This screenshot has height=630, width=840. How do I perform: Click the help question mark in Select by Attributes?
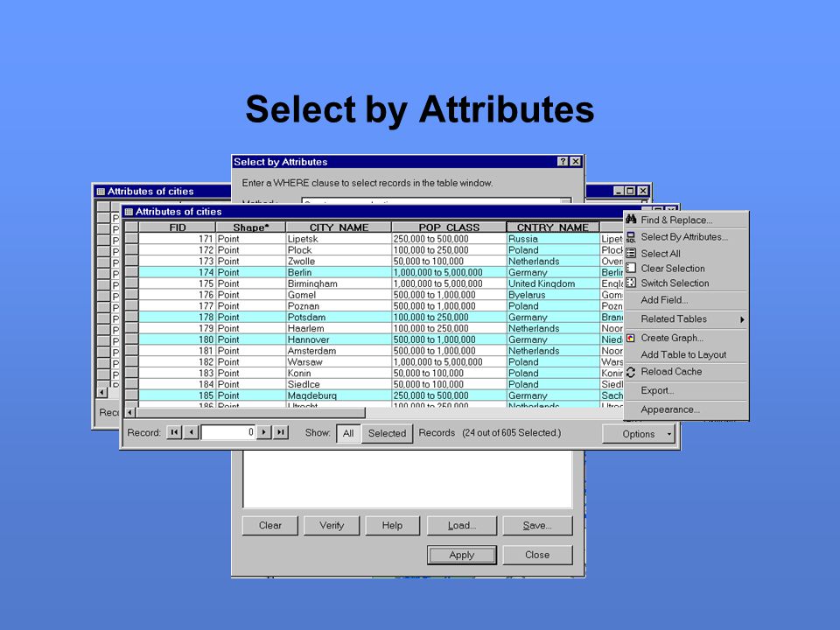pos(563,161)
